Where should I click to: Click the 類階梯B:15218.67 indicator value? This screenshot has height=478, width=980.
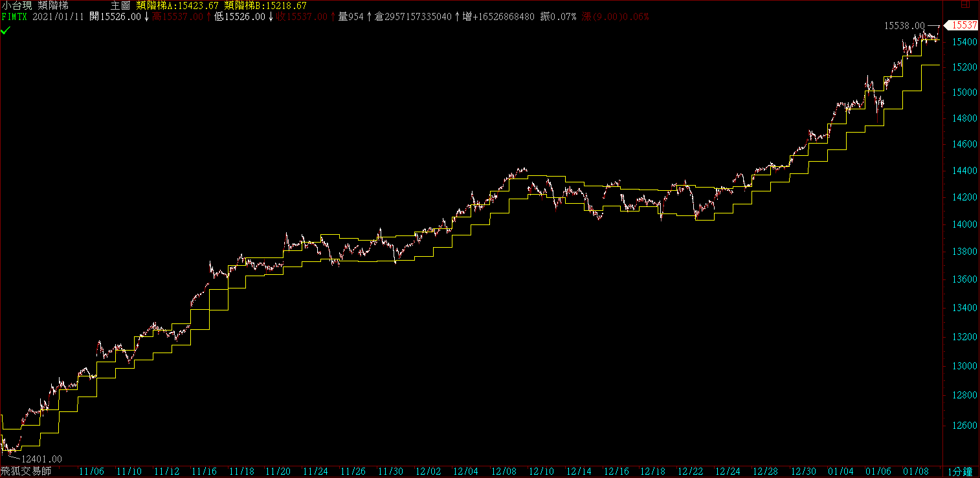[x=265, y=5]
